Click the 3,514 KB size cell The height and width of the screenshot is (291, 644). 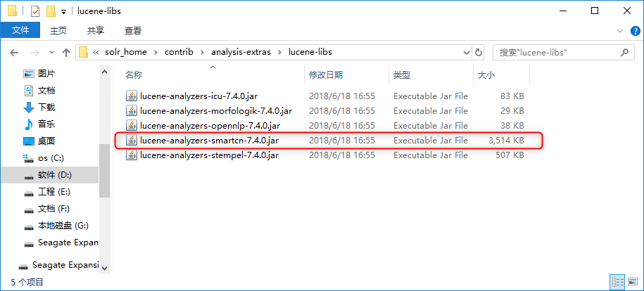click(506, 141)
